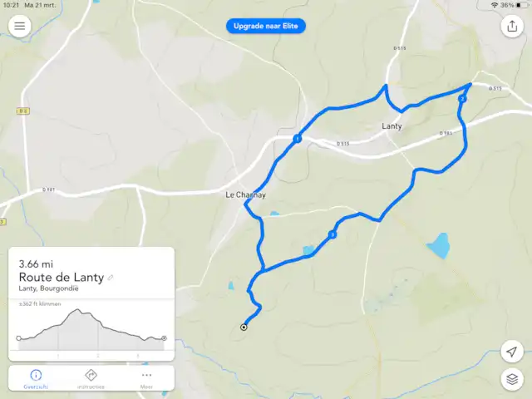Tap the Lanty village label
The height and width of the screenshot is (399, 532).
392,126
